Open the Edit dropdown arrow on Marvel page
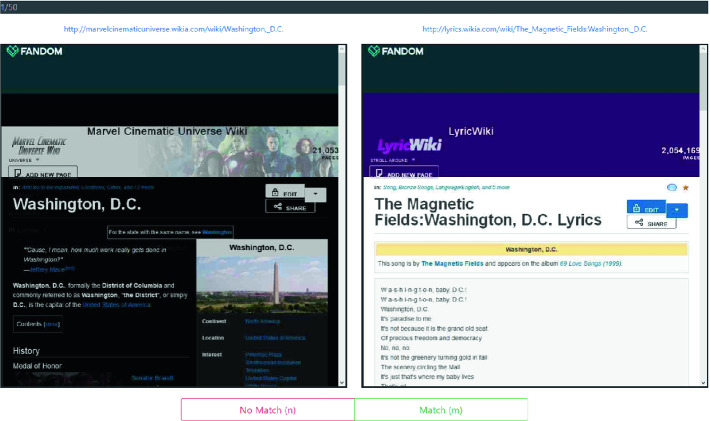The image size is (710, 421). [x=316, y=192]
